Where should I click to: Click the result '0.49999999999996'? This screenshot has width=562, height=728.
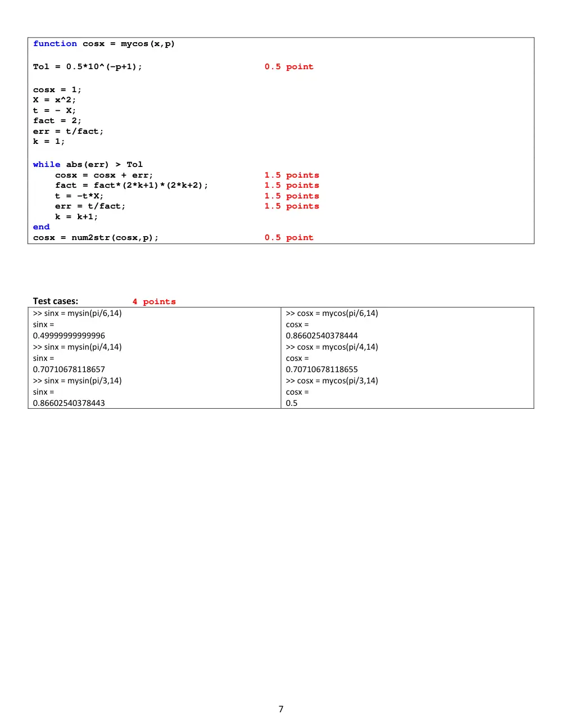69,336
